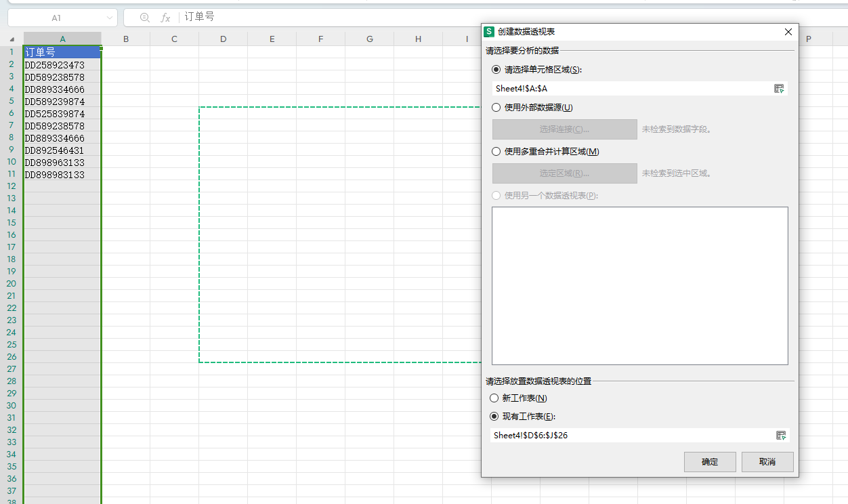
Task: Click the select-all corner triangle
Action: point(12,39)
